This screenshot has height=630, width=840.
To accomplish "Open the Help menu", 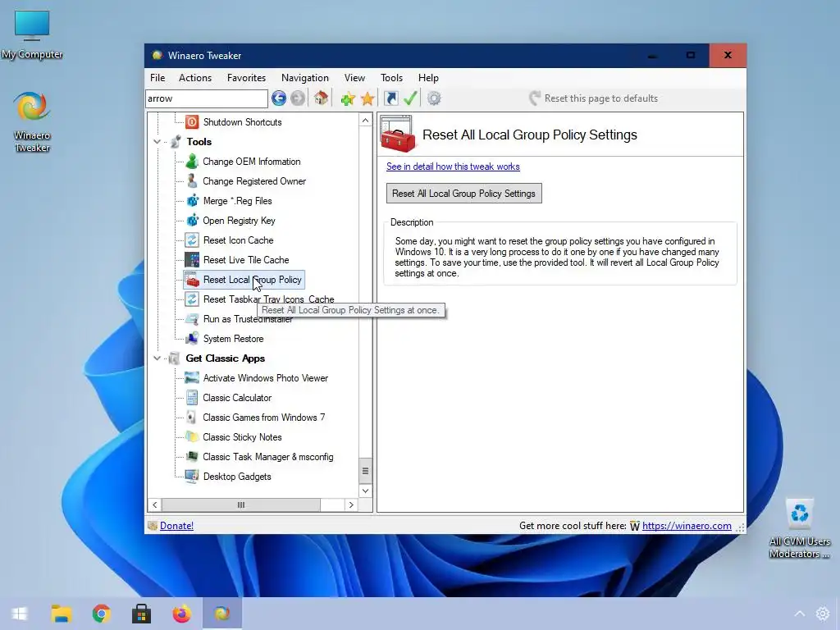I will point(428,78).
